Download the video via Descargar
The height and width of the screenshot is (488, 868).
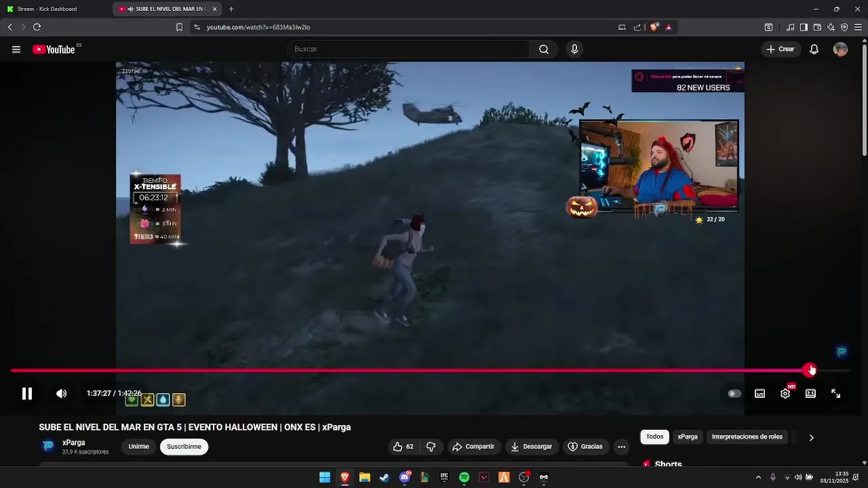(531, 447)
